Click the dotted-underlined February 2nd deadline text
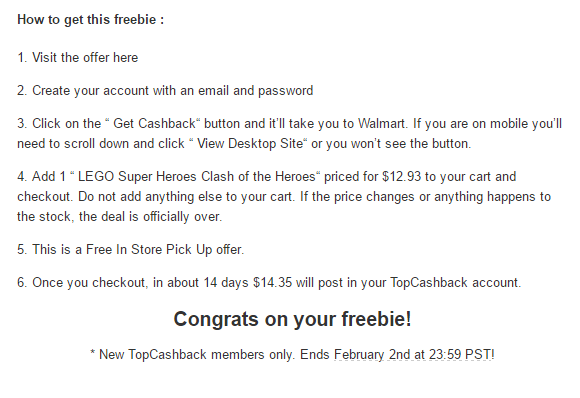The image size is (580, 398). point(414,354)
